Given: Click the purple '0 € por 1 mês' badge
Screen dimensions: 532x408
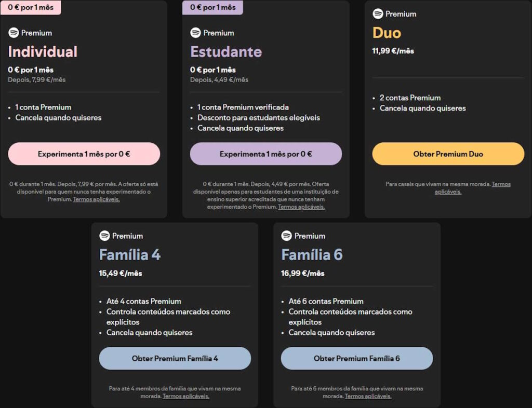Looking at the screenshot, I should coord(212,7).
